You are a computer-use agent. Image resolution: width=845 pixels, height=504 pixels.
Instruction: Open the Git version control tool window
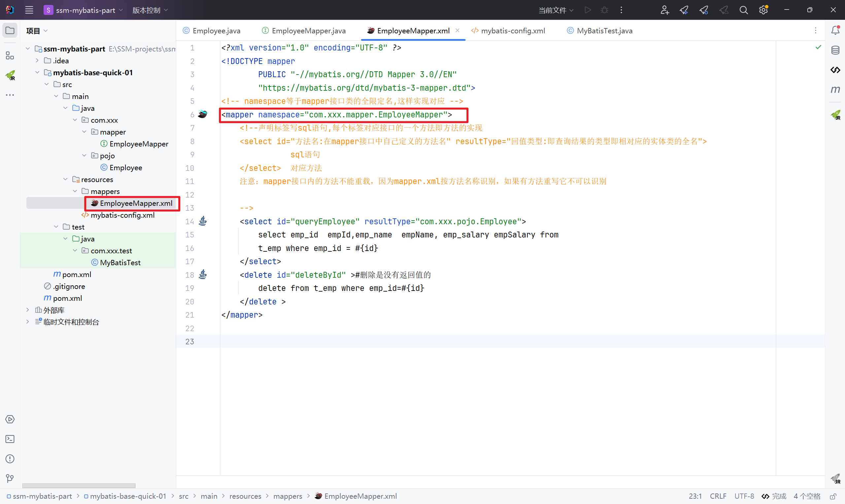(10, 479)
